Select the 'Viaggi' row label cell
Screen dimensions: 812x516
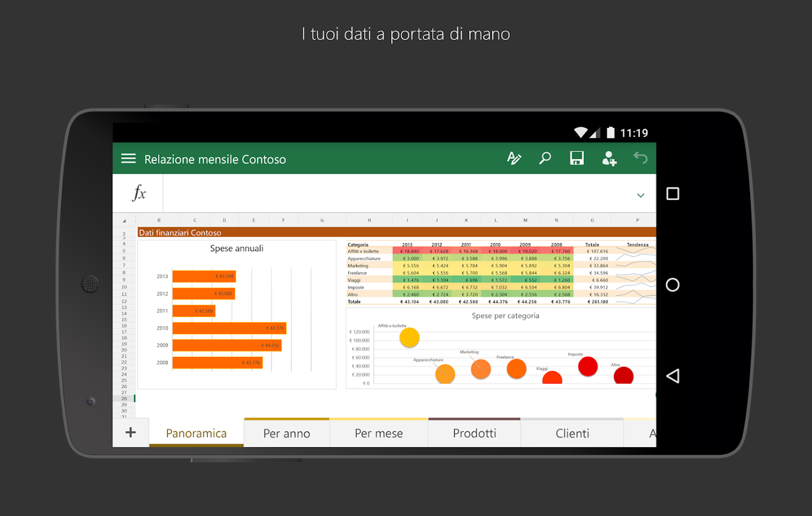pyautogui.click(x=354, y=280)
